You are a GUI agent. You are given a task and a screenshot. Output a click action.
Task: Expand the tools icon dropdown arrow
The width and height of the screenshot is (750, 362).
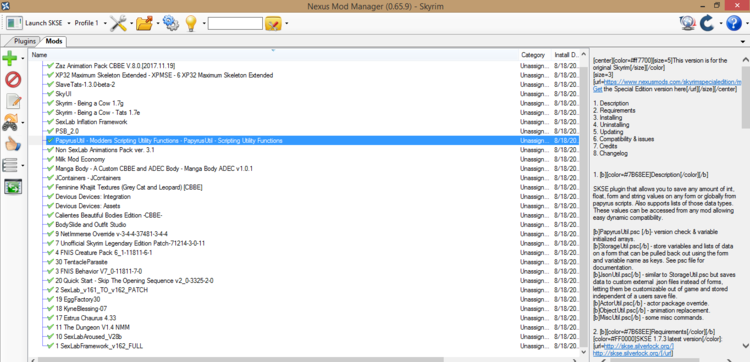[x=131, y=23]
